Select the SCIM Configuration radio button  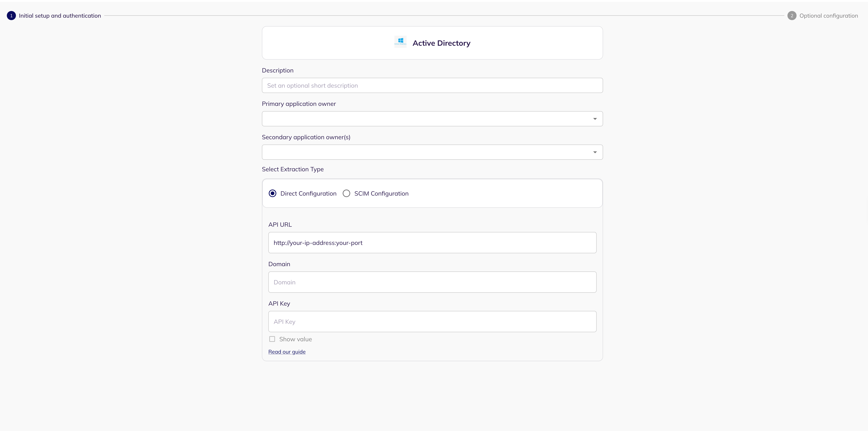pos(346,193)
